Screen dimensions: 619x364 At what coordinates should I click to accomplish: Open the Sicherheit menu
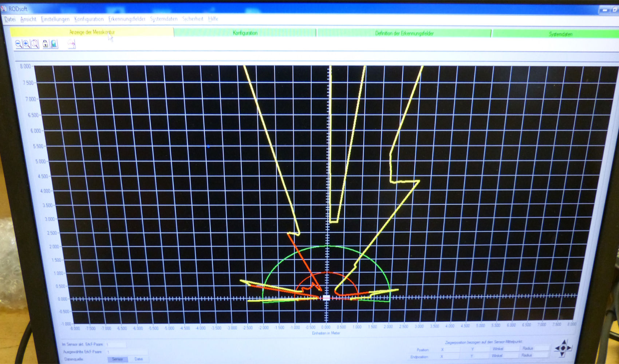193,19
